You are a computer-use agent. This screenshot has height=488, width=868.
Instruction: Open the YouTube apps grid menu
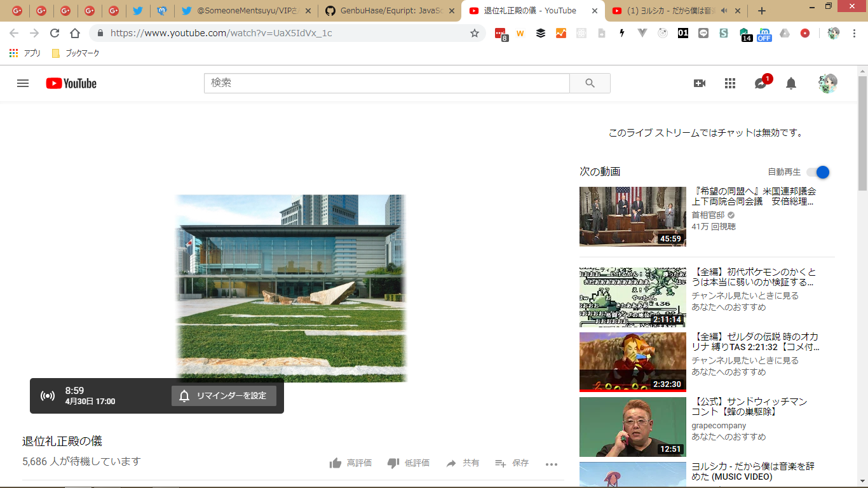tap(730, 83)
